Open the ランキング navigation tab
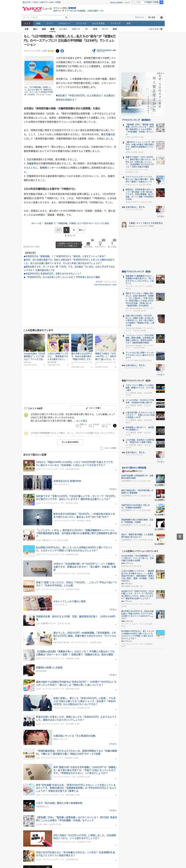 [x=115, y=23]
